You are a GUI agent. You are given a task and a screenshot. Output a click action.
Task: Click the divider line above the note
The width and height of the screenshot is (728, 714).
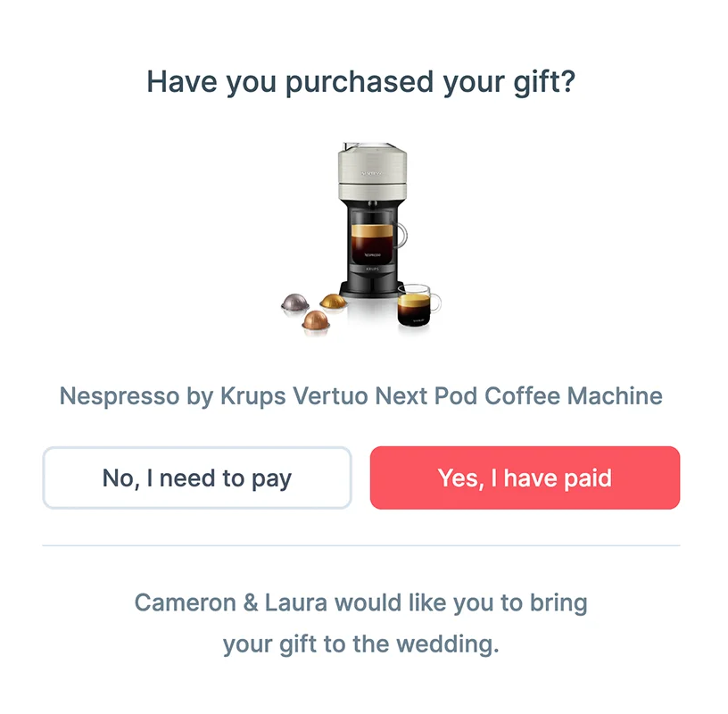364,545
